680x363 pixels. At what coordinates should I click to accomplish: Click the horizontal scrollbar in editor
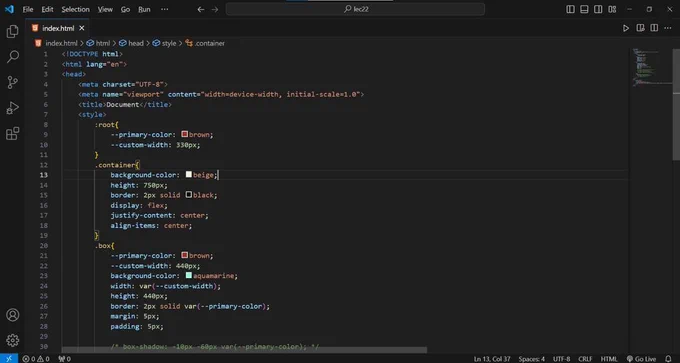click(x=244, y=350)
